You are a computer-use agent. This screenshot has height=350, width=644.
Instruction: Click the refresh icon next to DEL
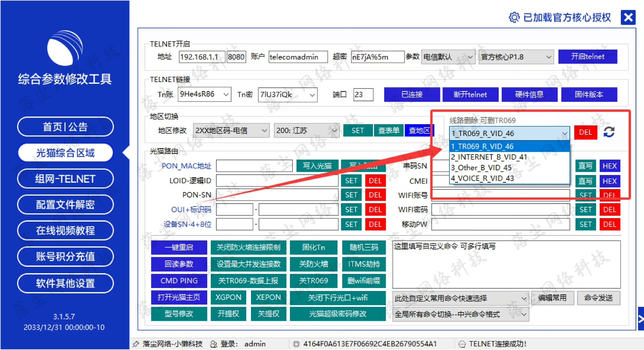click(609, 132)
